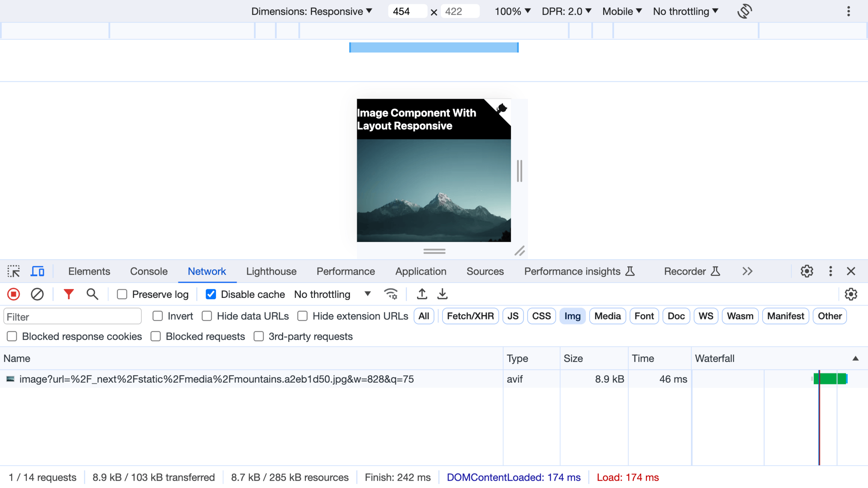Select the Fetch/XHR filter button
868x488 pixels.
tap(470, 316)
